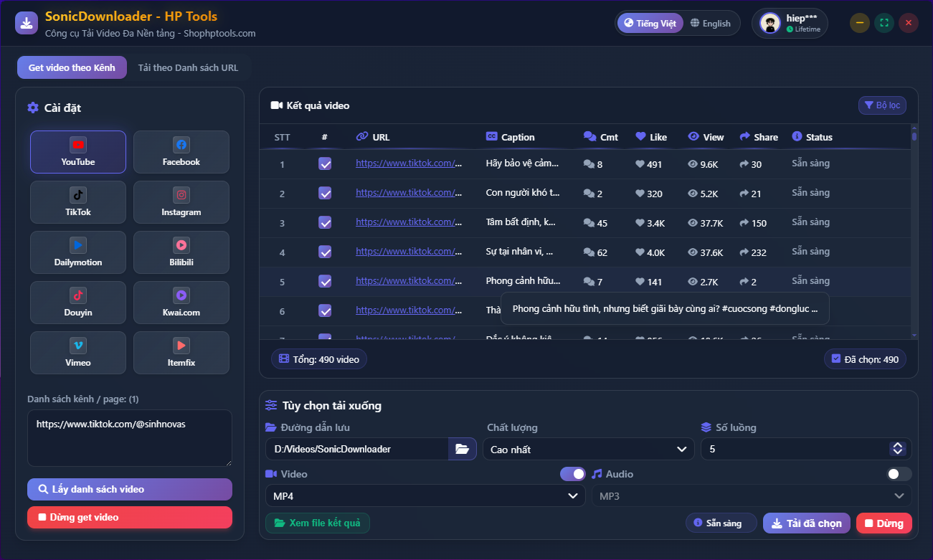Select Dailymotion platform

tap(78, 252)
